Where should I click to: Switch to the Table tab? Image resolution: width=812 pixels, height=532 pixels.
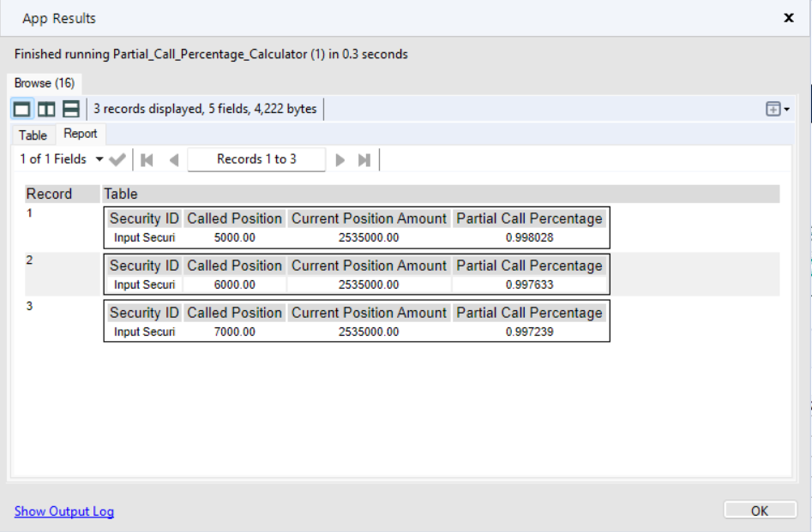pyautogui.click(x=33, y=134)
